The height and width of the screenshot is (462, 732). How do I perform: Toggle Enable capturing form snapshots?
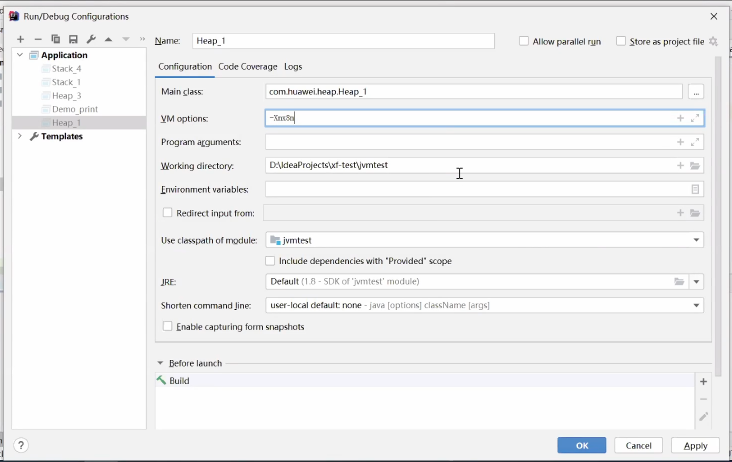[167, 327]
